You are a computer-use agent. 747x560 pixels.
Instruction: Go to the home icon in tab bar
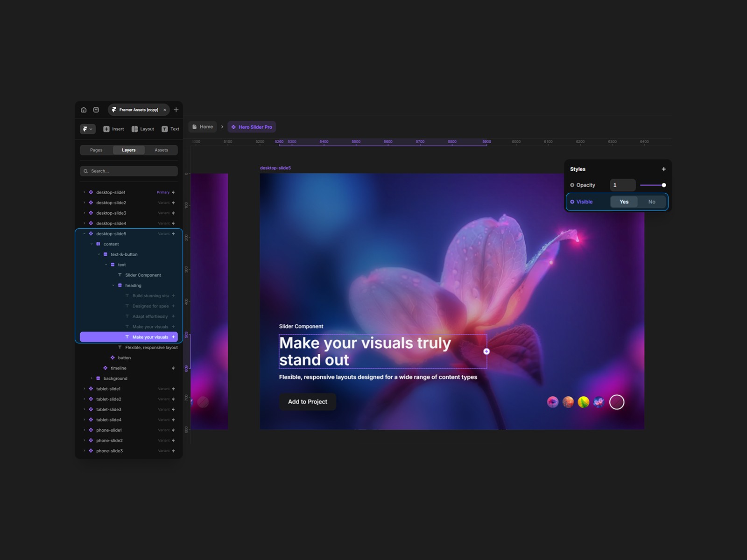(x=84, y=110)
